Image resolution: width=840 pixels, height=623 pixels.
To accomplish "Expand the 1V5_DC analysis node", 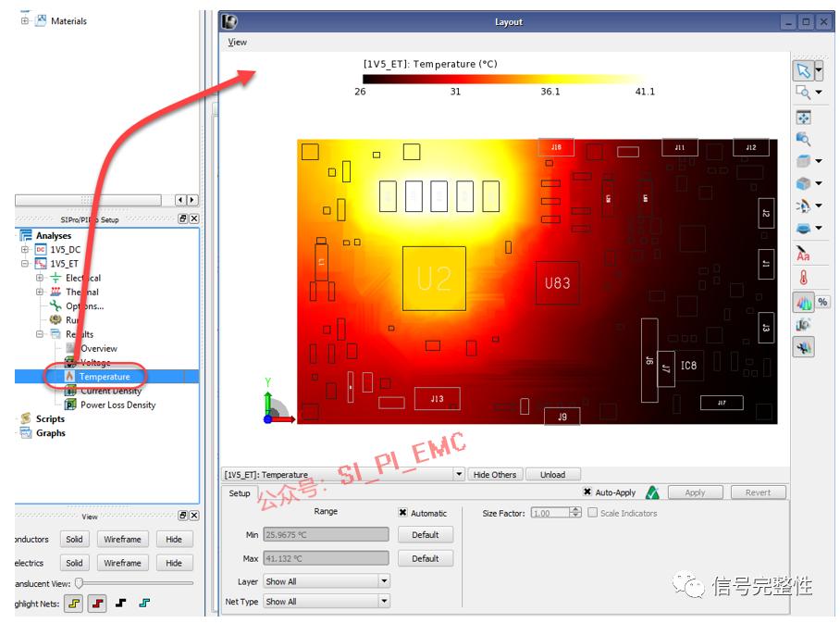I will click(25, 249).
